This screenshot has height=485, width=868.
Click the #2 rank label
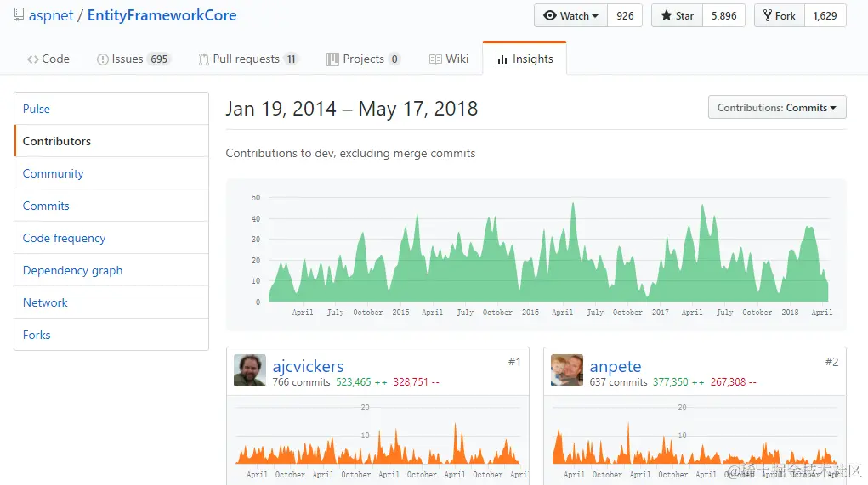coord(831,362)
